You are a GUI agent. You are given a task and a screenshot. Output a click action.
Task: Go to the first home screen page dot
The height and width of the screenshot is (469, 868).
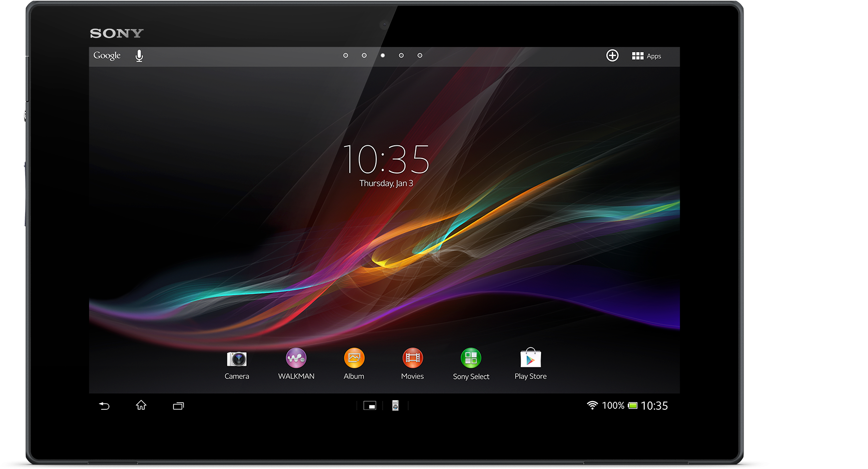tap(345, 56)
